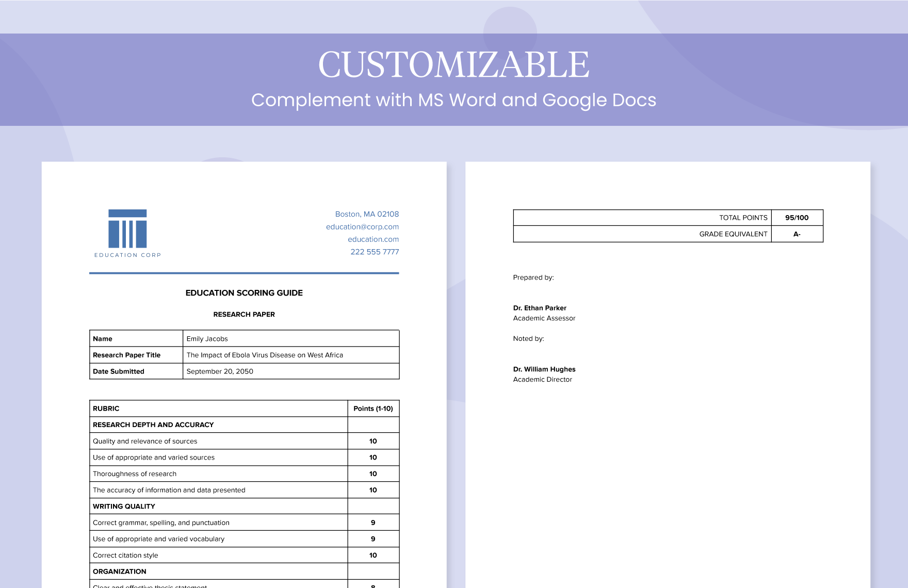Select score 9 for Correct grammar row
Image resolution: width=908 pixels, height=588 pixels.
pyautogui.click(x=374, y=522)
